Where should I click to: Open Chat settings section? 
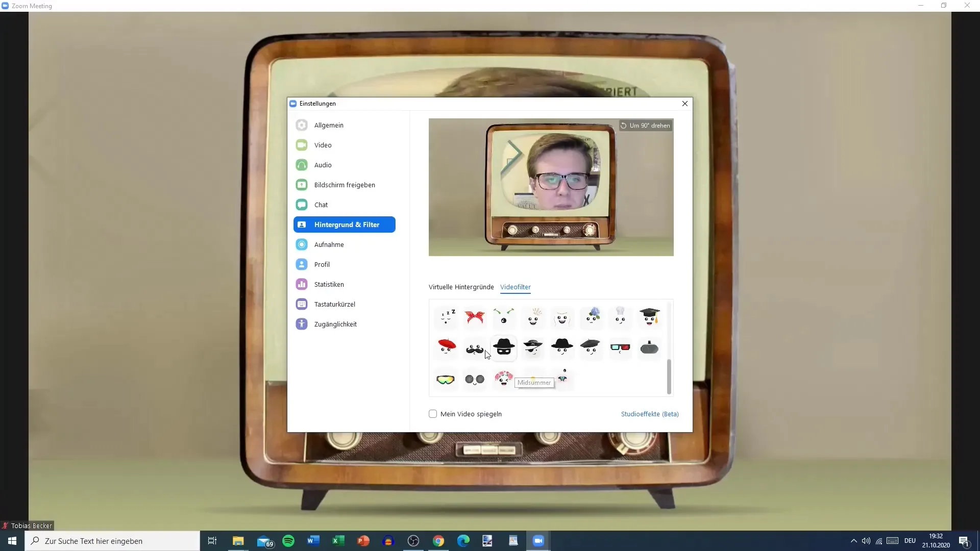tap(345, 205)
